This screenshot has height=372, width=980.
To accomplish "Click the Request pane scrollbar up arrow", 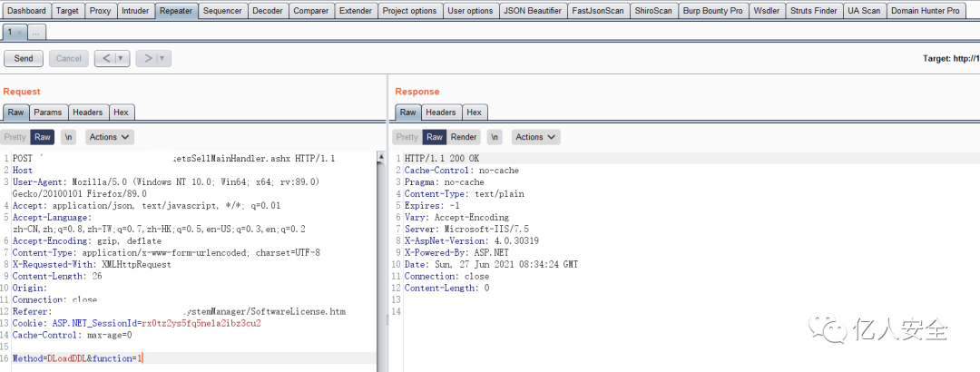I will (380, 158).
